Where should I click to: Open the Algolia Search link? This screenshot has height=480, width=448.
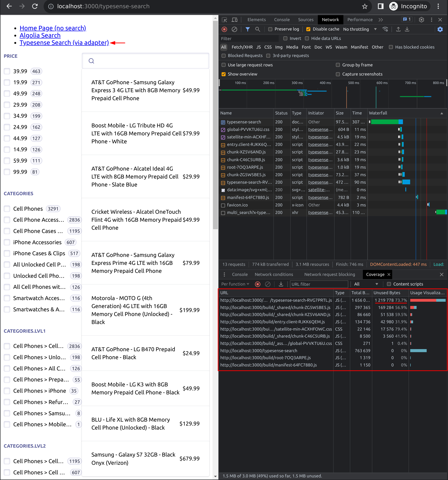tap(40, 35)
